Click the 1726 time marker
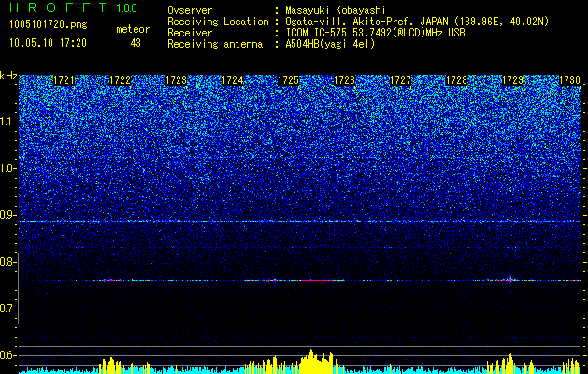This screenshot has height=374, width=588. [345, 80]
